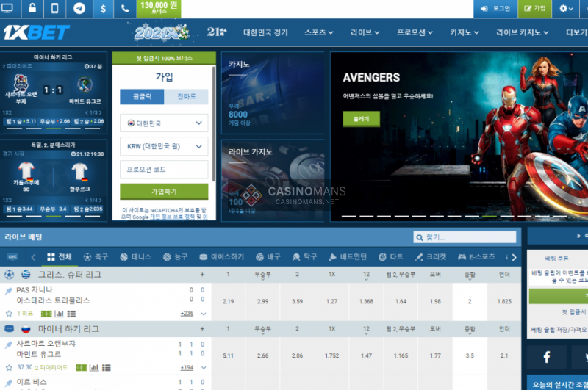Screen dimensions: 588x390
Task: Click the dollar sign payments icon
Action: click(x=102, y=8)
